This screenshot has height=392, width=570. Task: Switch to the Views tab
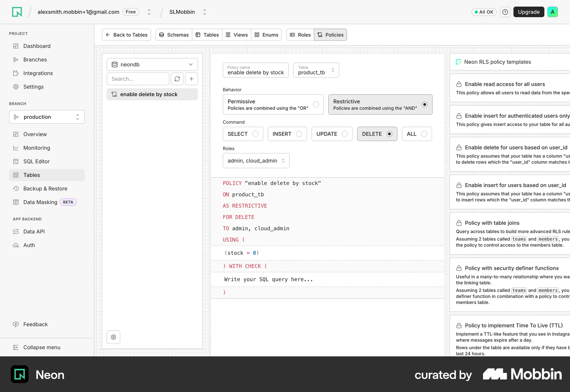(237, 35)
